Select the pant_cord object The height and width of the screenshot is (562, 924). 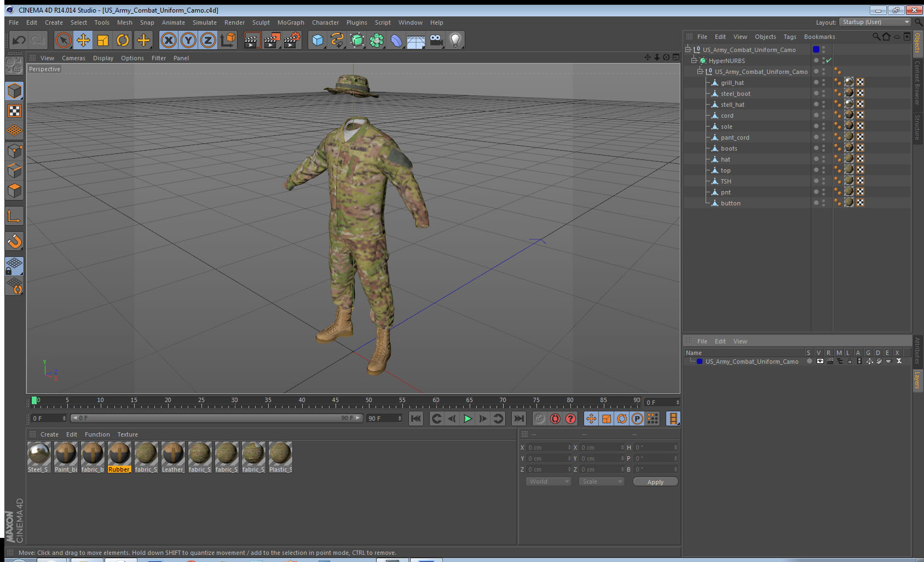tap(735, 137)
